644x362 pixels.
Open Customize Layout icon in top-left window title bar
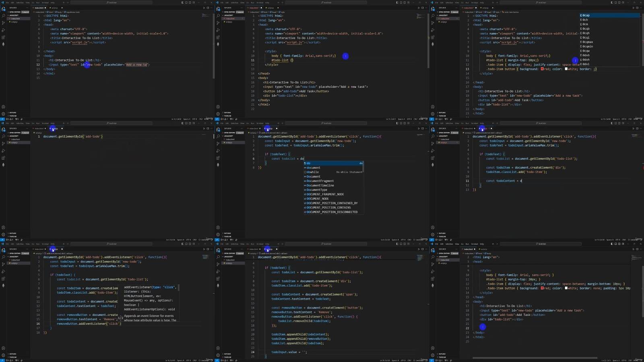194,2
